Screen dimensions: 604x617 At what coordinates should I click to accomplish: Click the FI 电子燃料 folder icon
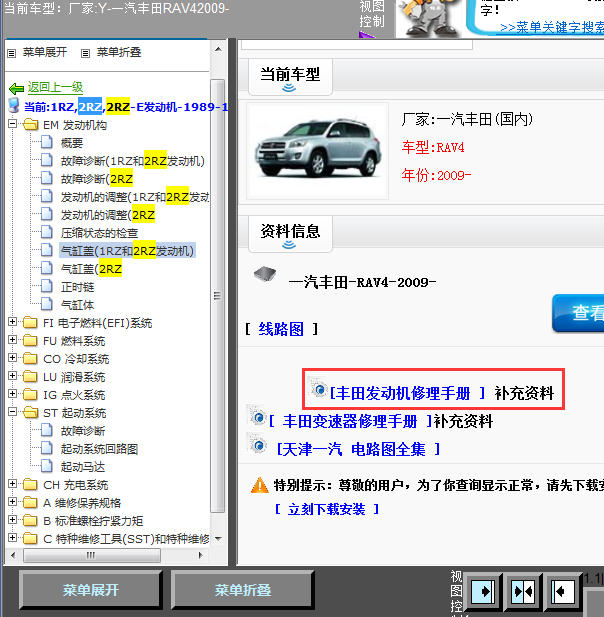point(30,323)
